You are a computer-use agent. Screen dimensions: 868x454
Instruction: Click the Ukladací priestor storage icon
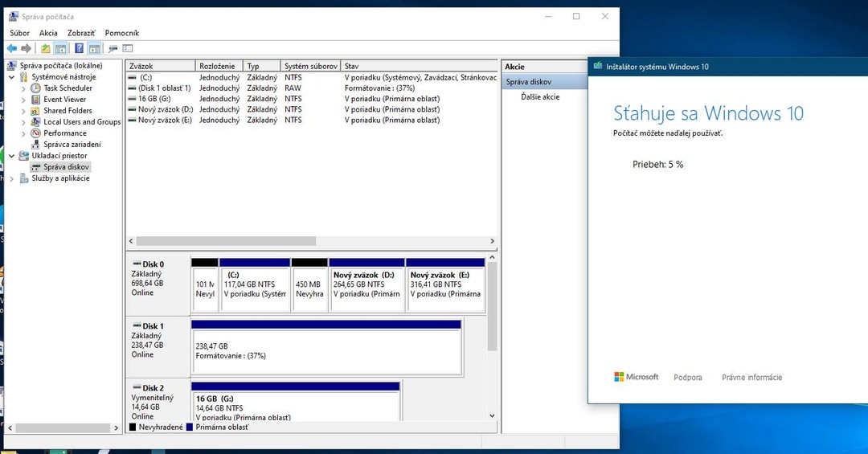pyautogui.click(x=24, y=156)
